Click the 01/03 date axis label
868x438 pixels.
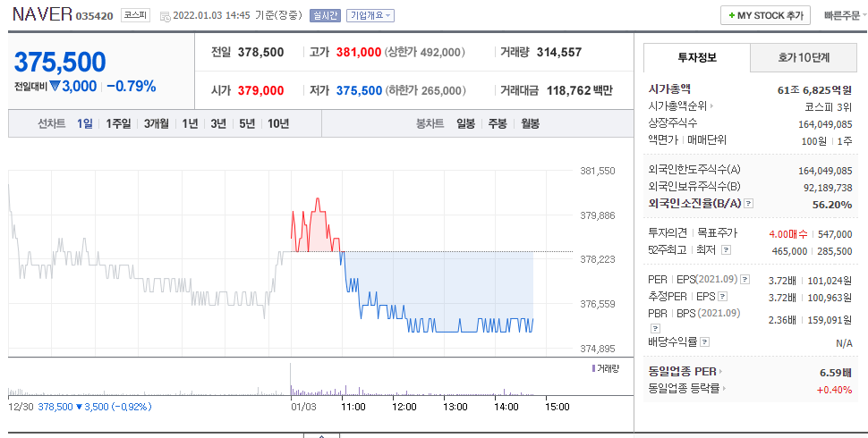[x=303, y=407]
